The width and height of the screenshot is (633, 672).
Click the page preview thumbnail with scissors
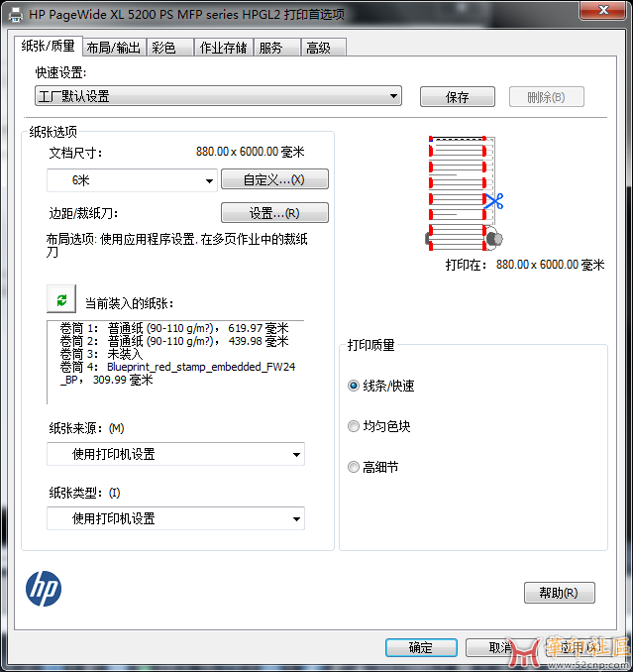point(465,193)
